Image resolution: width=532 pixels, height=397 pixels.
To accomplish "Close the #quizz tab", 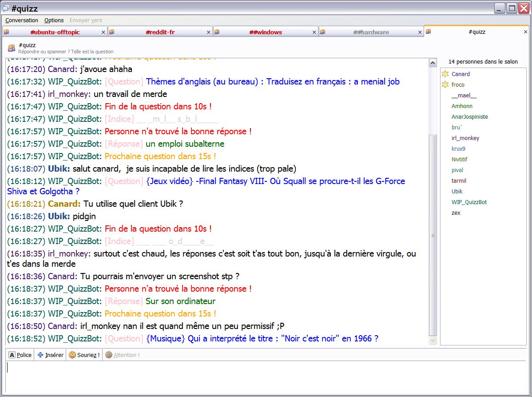I will pos(525,32).
